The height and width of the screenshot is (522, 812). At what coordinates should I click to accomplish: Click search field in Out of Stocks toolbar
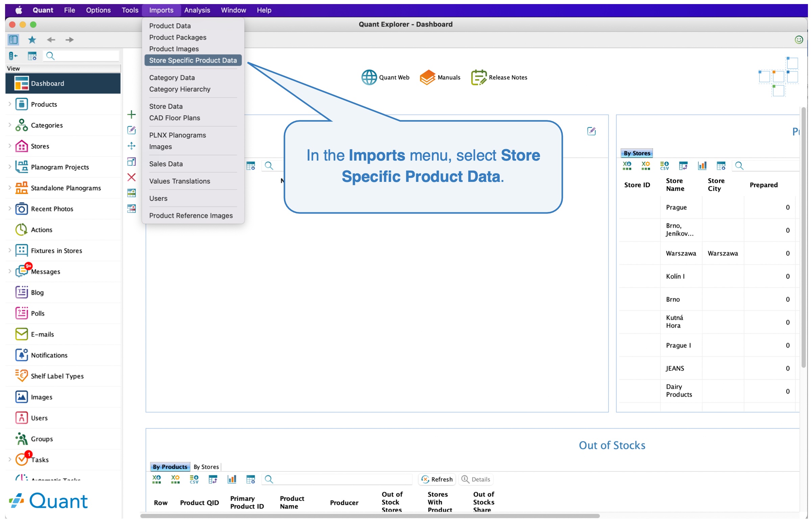pyautogui.click(x=337, y=480)
